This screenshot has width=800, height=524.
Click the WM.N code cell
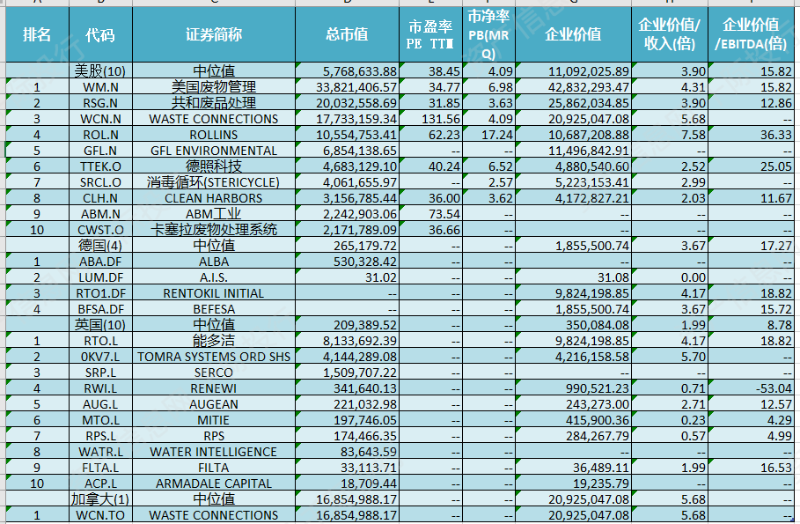pyautogui.click(x=101, y=87)
